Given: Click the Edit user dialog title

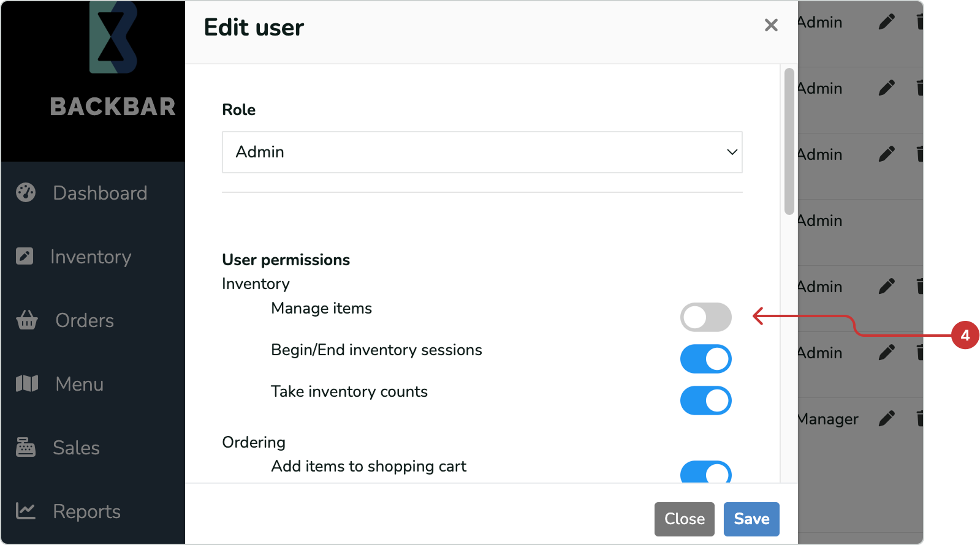Looking at the screenshot, I should point(254,28).
